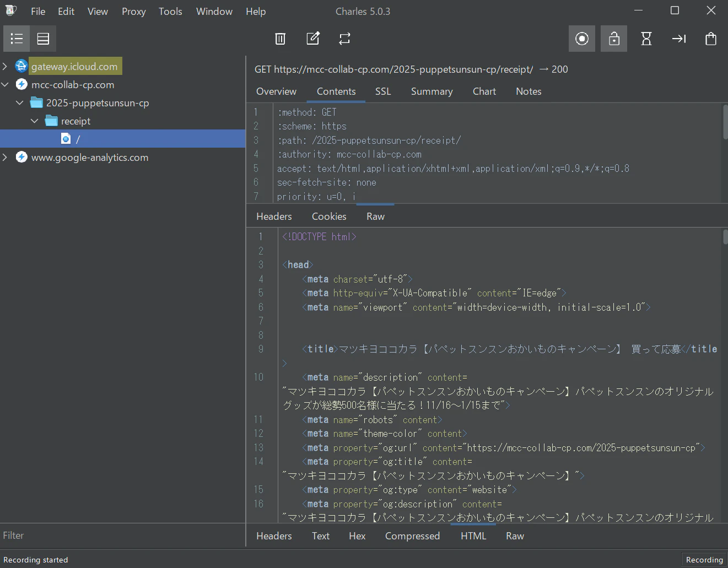Toggle SSL Proxying padlock button

(614, 39)
